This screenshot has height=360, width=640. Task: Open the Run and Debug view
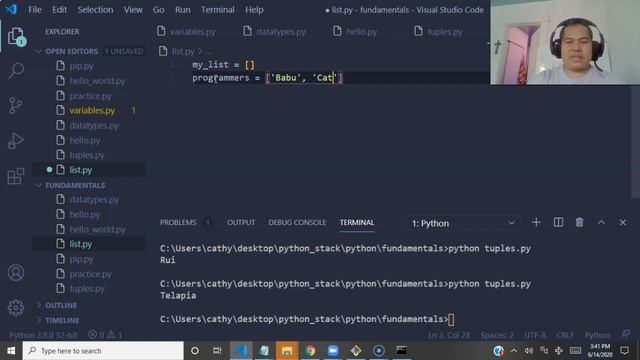[16, 141]
